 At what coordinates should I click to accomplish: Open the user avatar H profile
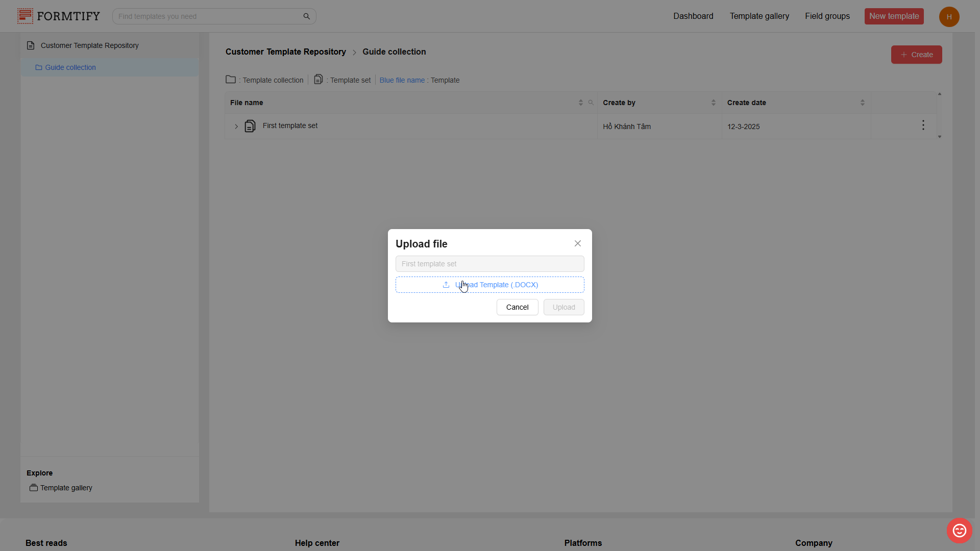point(949,17)
